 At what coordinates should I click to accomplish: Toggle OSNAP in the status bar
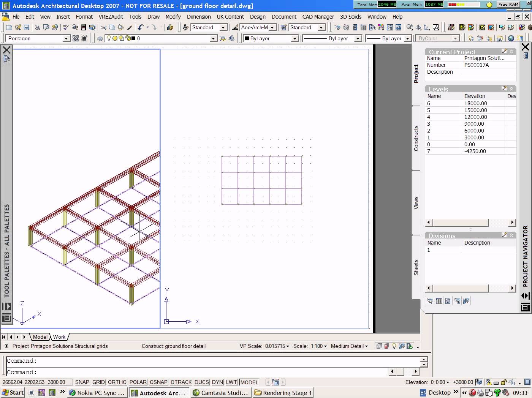(158, 382)
